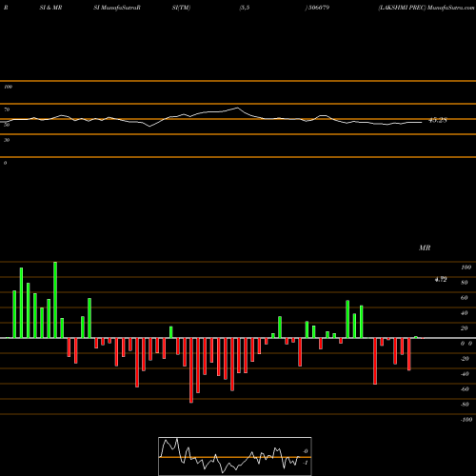This screenshot has height=476, width=476.
Task: Click the RSI axis label 0 on left
Action: click(5, 163)
